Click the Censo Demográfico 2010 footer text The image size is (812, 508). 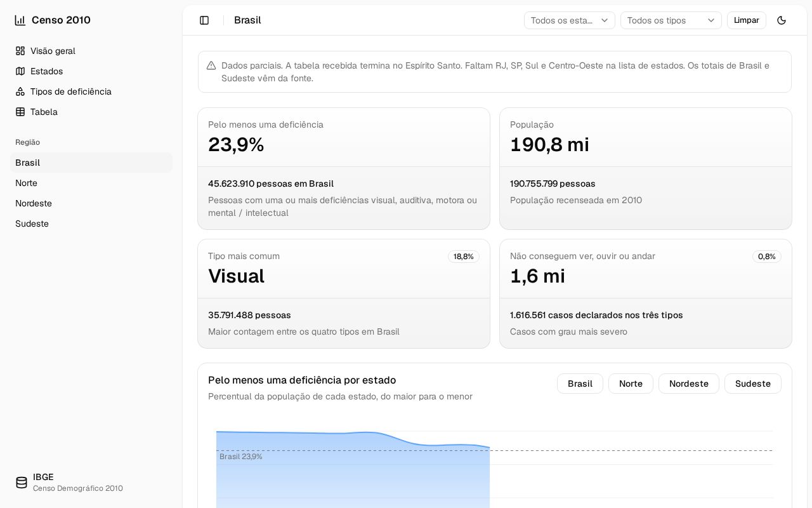tap(78, 488)
